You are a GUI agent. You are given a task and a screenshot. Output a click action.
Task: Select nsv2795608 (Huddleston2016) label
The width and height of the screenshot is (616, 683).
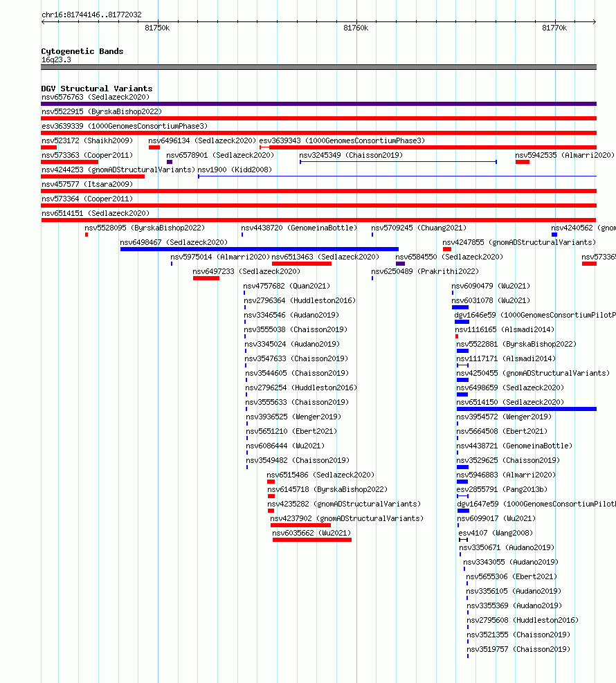(523, 620)
